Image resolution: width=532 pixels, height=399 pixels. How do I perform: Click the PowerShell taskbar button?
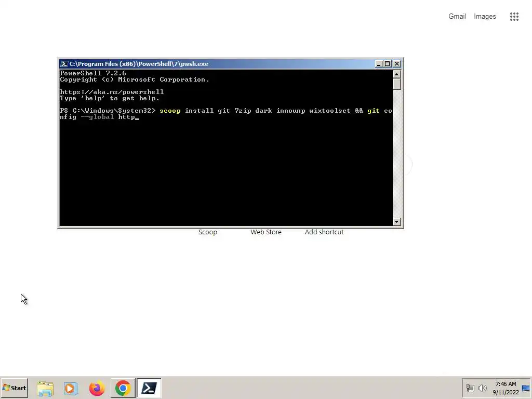click(x=149, y=388)
